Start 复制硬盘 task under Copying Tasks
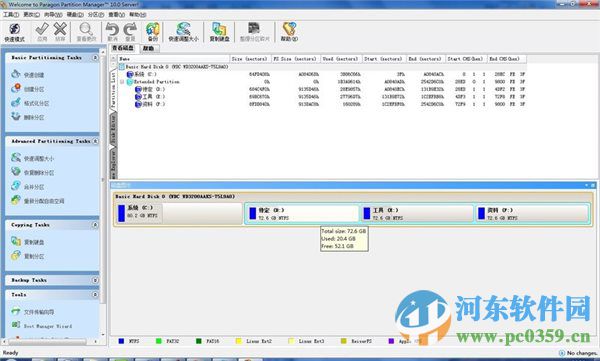This screenshot has width=600, height=361. coord(28,242)
